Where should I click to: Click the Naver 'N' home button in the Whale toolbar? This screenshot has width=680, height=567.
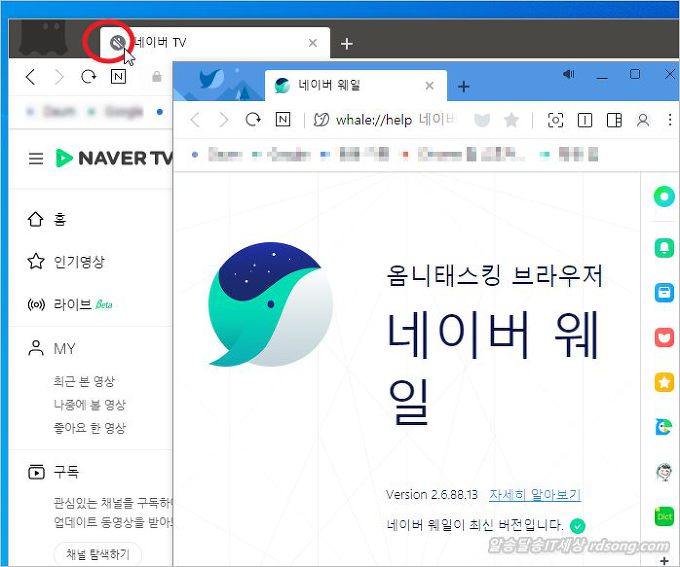283,120
